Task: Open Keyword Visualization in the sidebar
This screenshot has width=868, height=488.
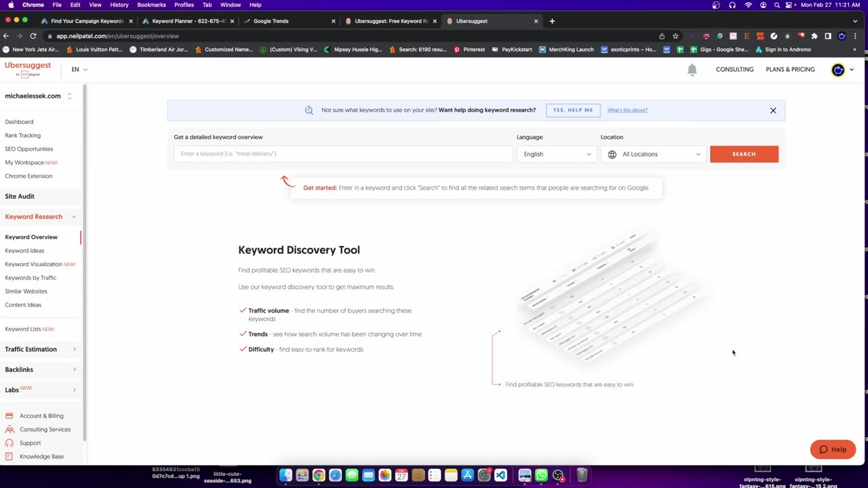Action: coord(40,264)
